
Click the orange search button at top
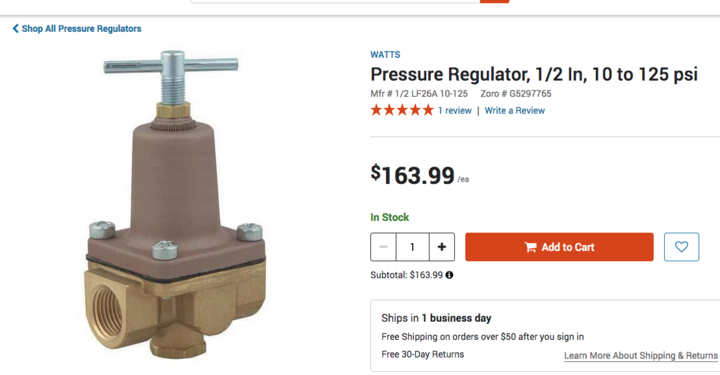pyautogui.click(x=495, y=1)
